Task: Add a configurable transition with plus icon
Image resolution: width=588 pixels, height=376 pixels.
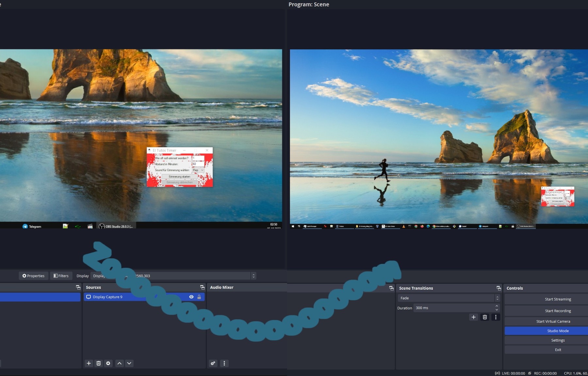Action: point(473,317)
